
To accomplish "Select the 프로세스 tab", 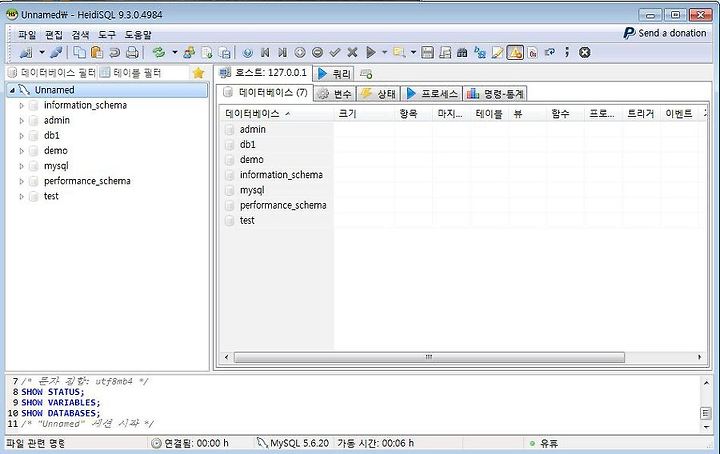I will (432, 94).
